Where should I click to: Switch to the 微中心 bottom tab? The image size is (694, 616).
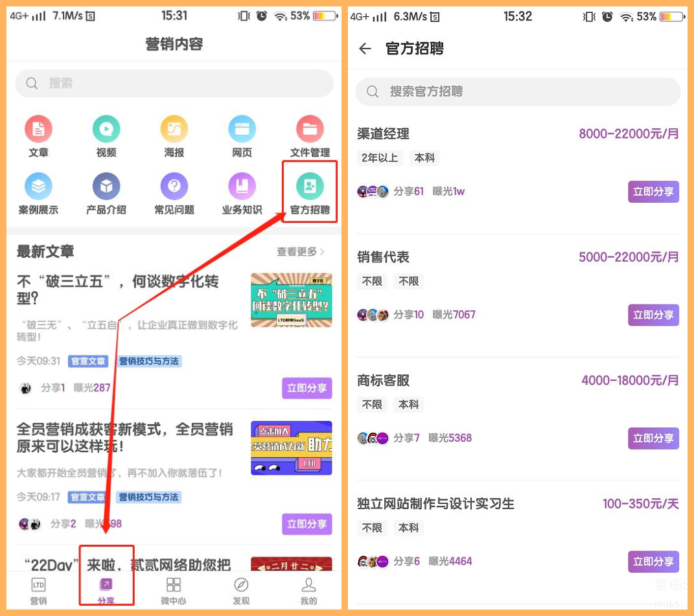pos(173,591)
